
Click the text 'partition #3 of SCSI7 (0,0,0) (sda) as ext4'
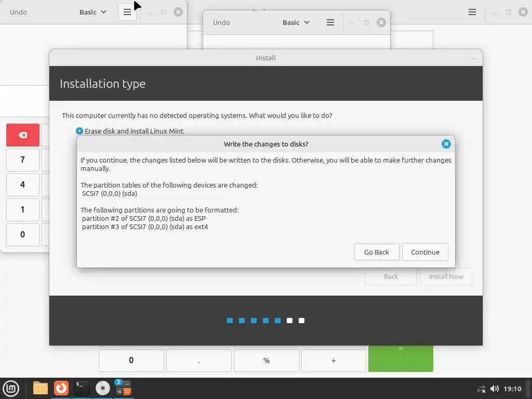point(145,227)
